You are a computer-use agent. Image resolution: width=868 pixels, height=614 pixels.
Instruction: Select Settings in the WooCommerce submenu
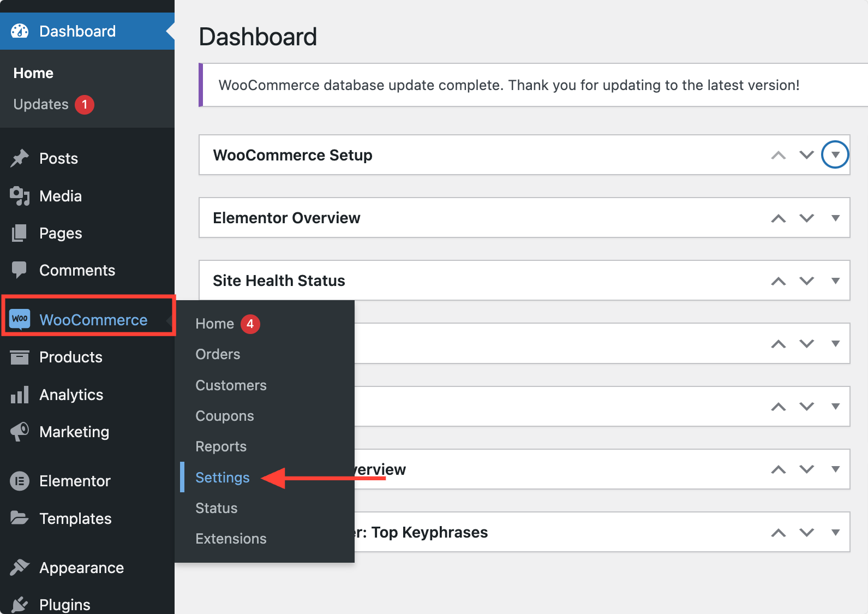[x=222, y=477]
